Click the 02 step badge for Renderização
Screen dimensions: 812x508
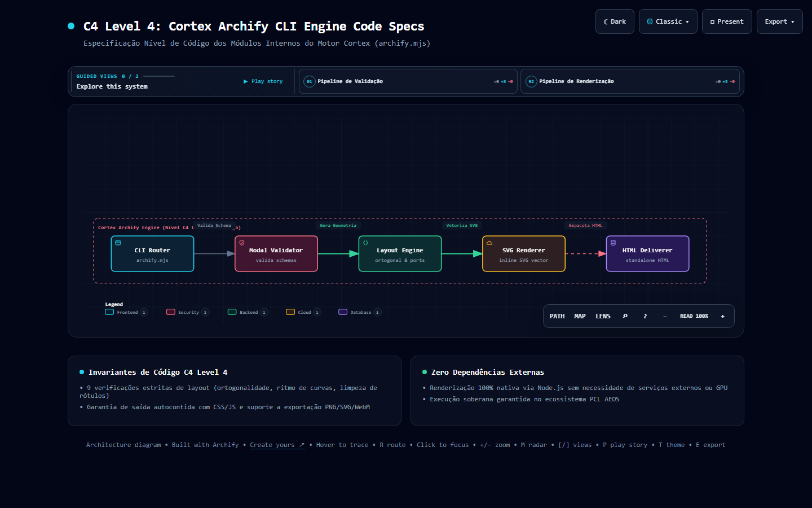[x=531, y=81]
